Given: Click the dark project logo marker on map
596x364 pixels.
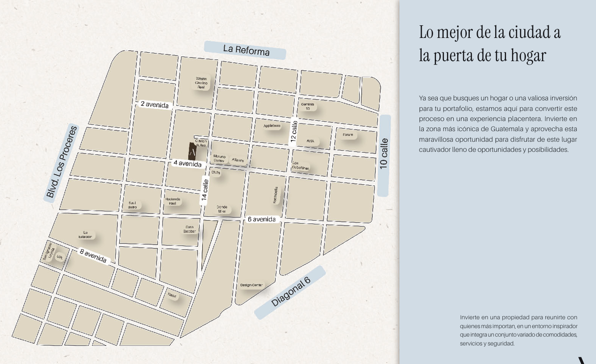Looking at the screenshot, I should point(192,152).
